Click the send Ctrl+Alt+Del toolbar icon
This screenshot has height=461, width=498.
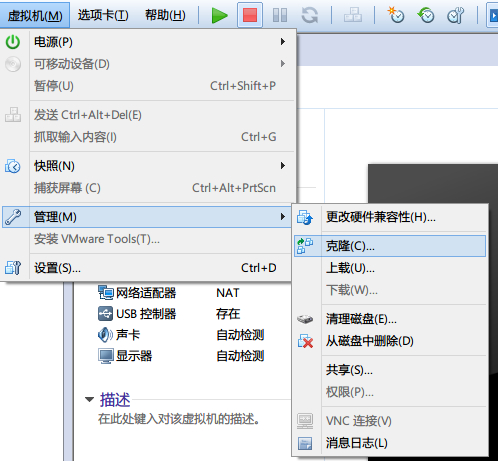tap(353, 15)
